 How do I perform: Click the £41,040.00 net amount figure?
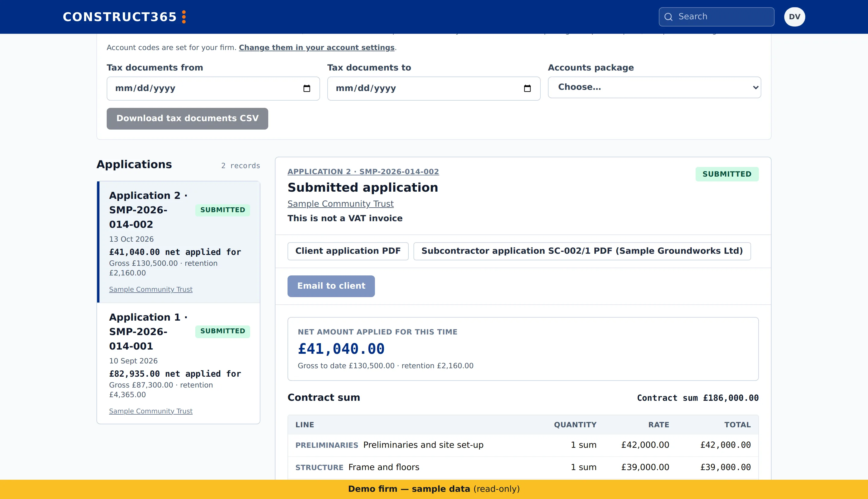pyautogui.click(x=341, y=349)
